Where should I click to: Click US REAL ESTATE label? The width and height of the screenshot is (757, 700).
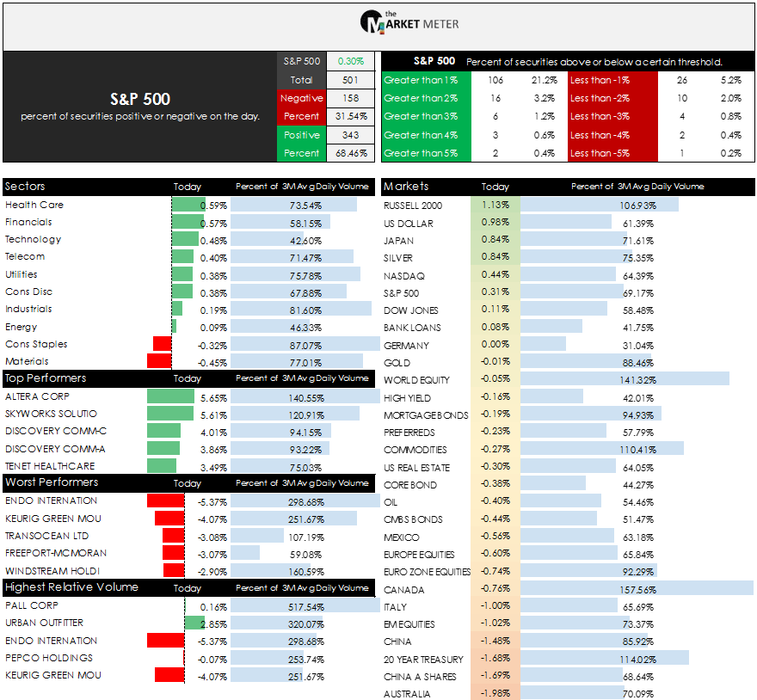click(416, 468)
